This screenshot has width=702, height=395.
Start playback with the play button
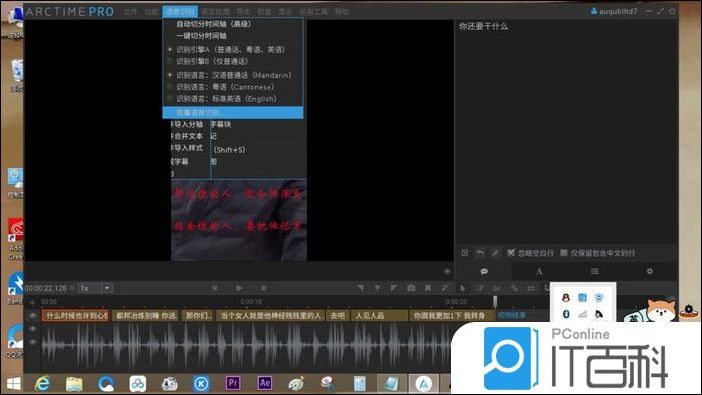(x=239, y=288)
